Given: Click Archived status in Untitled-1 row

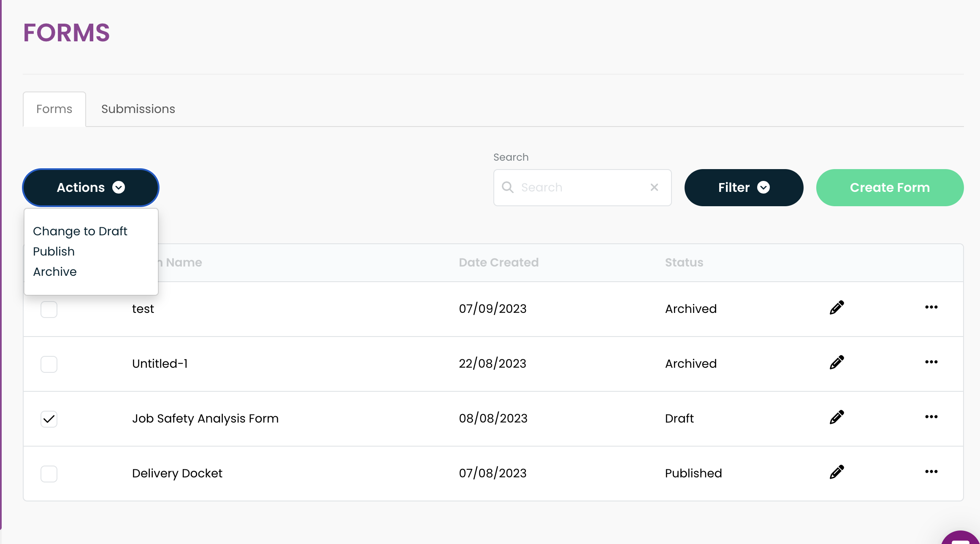Looking at the screenshot, I should [x=691, y=364].
